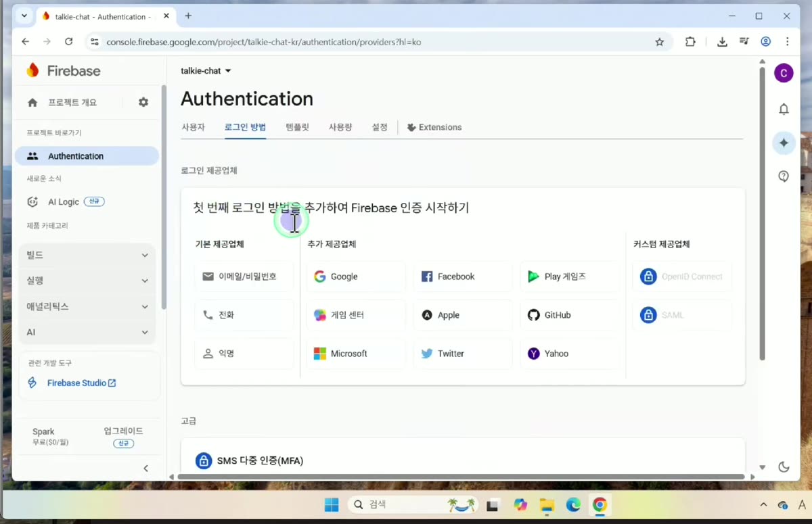The height and width of the screenshot is (524, 812).
Task: Show hidden system tray icons
Action: click(764, 505)
